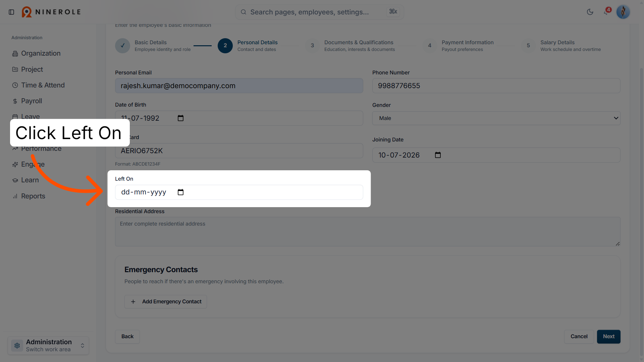Click the Cancel button
644x362 pixels.
[x=579, y=337]
